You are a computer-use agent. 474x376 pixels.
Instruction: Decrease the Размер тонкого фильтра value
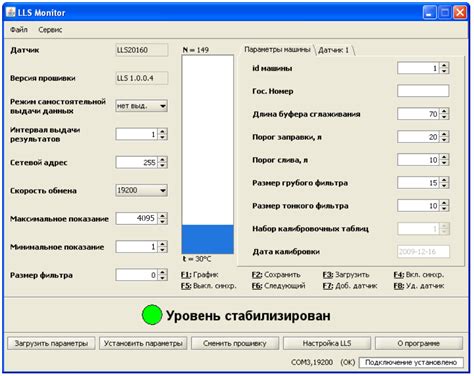coord(444,208)
